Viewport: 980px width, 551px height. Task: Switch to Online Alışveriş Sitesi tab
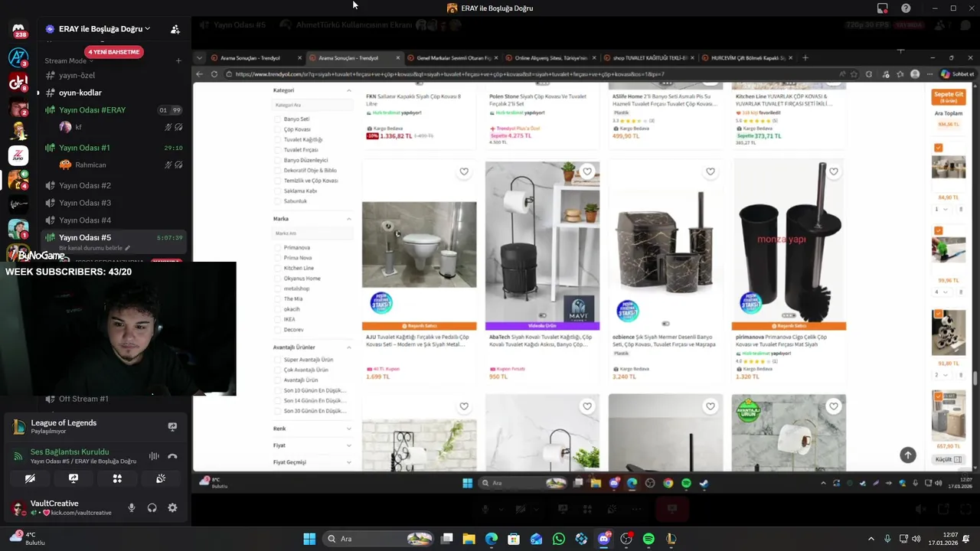click(x=551, y=58)
